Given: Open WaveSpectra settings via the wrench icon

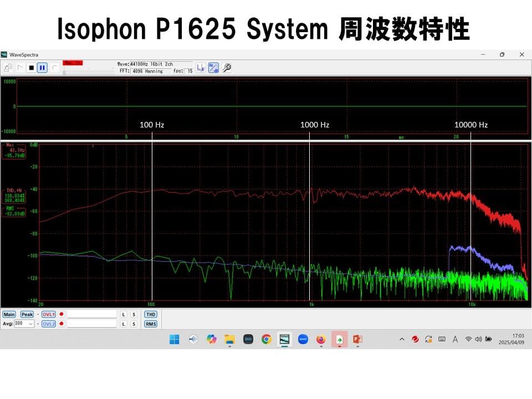Looking at the screenshot, I should click(226, 68).
